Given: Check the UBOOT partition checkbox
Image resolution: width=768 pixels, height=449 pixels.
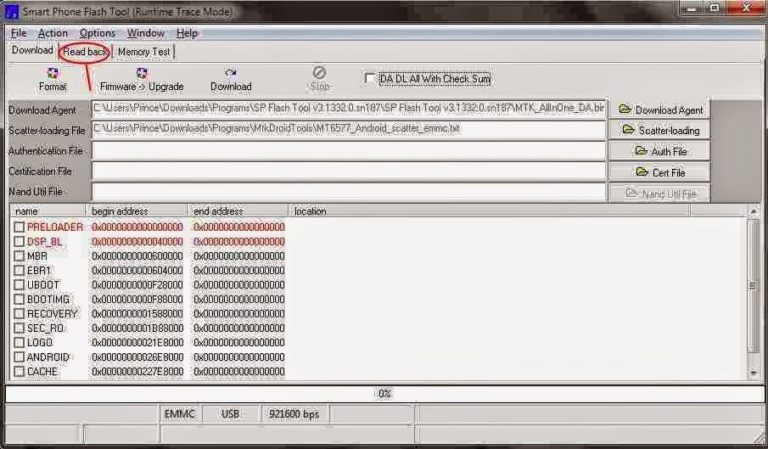Looking at the screenshot, I should 19,285.
